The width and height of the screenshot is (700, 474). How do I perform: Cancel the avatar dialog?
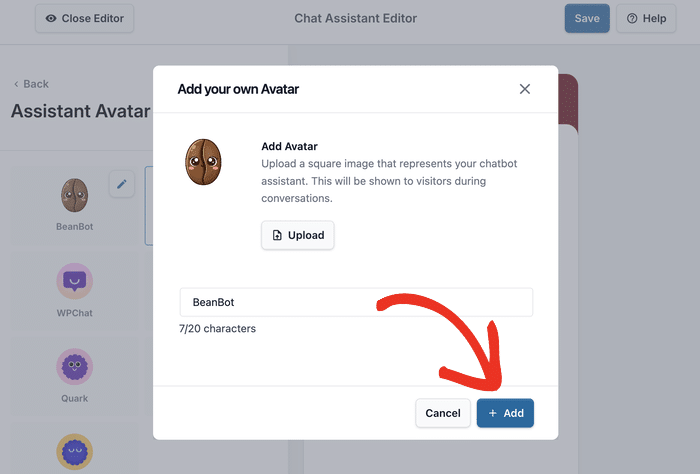(x=443, y=413)
